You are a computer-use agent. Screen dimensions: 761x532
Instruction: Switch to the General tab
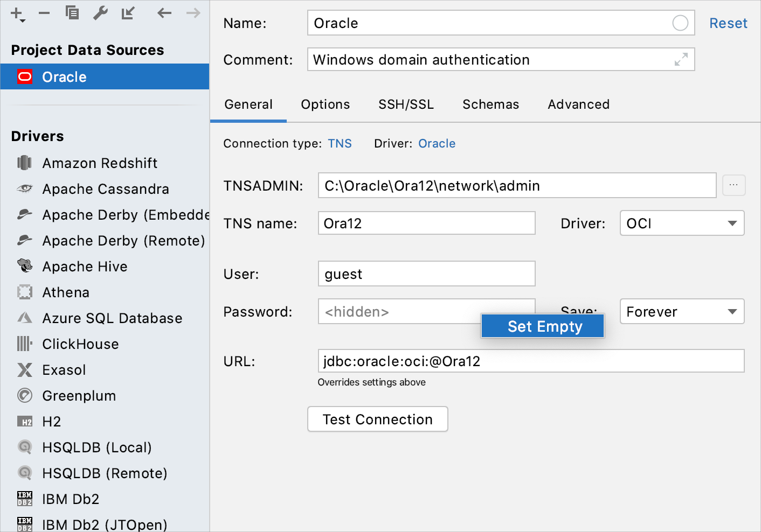248,104
